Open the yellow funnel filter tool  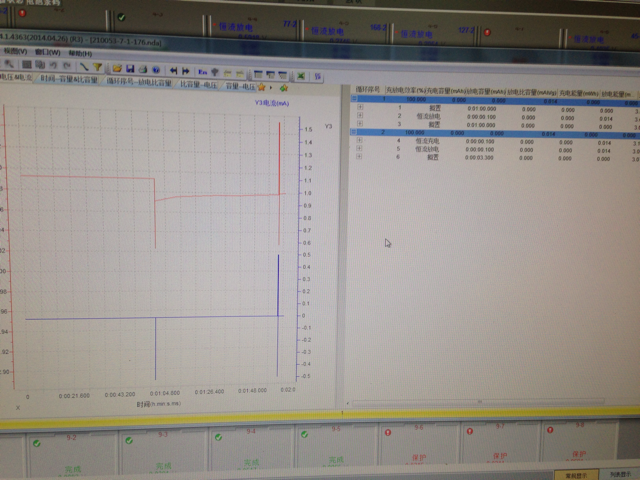point(97,67)
